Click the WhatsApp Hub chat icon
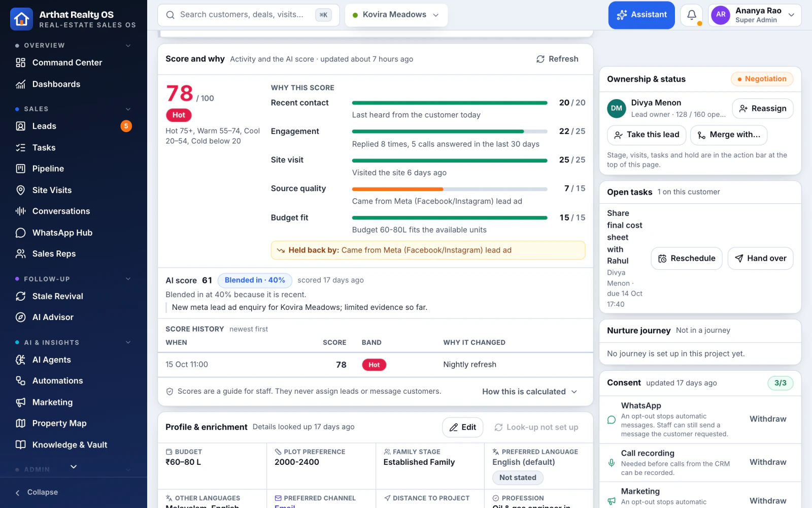This screenshot has width=812, height=508. click(20, 233)
